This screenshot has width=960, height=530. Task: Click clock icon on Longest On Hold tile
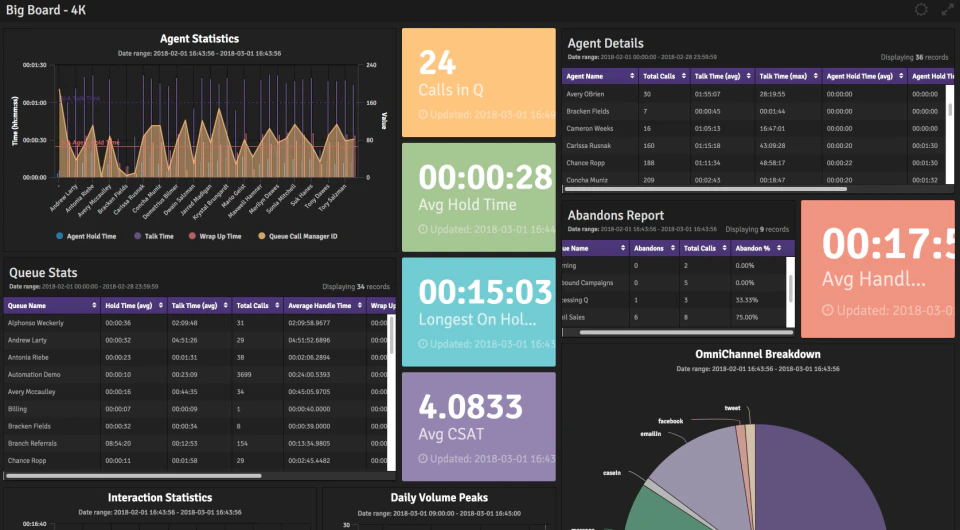coord(422,344)
